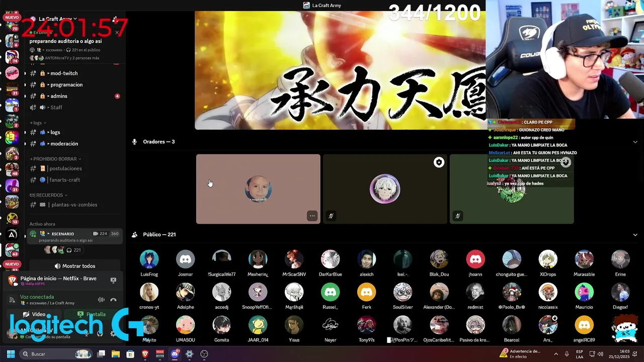Open LuisFrog's audience profile
The height and width of the screenshot is (362, 644).
(149, 259)
